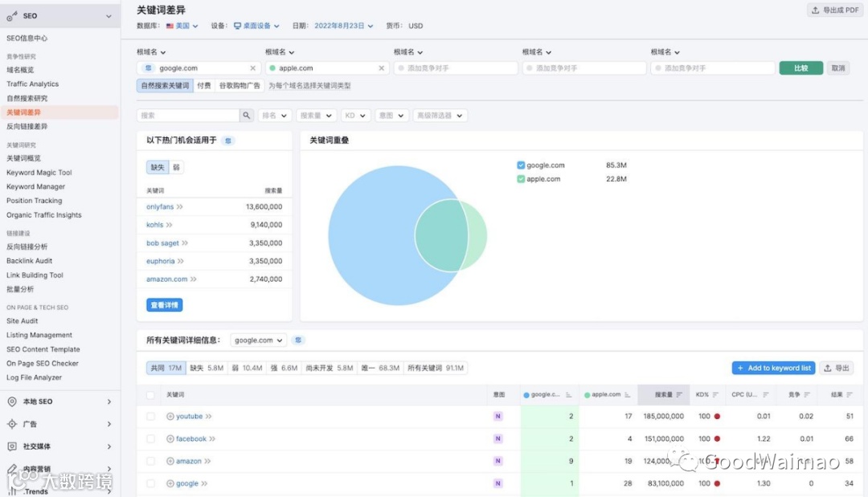Toggle select-all checkbox in table header
868x497 pixels.
150,395
